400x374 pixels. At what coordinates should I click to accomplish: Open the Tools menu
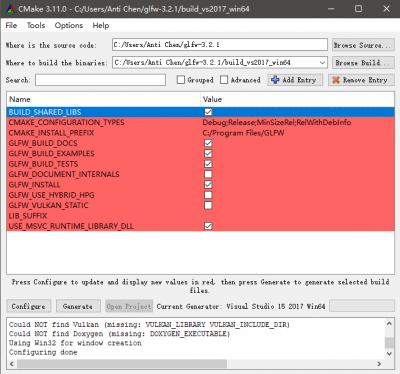36,26
